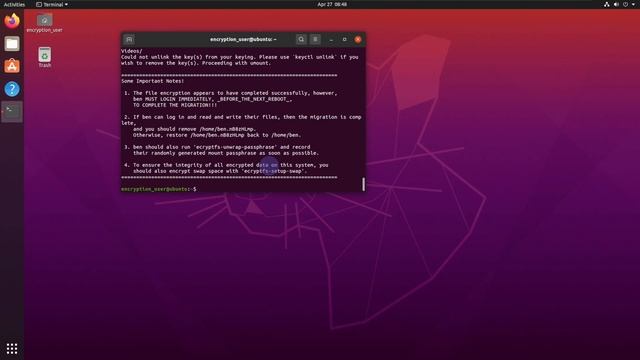Show Applications grid button

point(12,348)
